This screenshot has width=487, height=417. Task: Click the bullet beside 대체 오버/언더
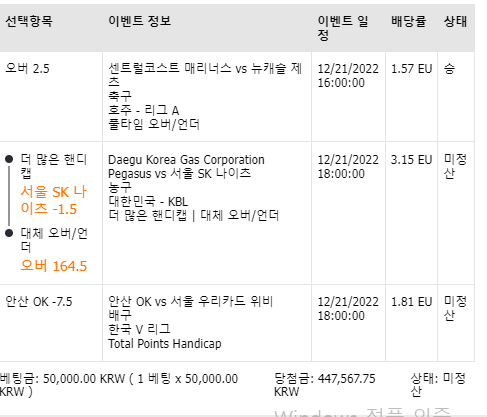pyautogui.click(x=9, y=233)
